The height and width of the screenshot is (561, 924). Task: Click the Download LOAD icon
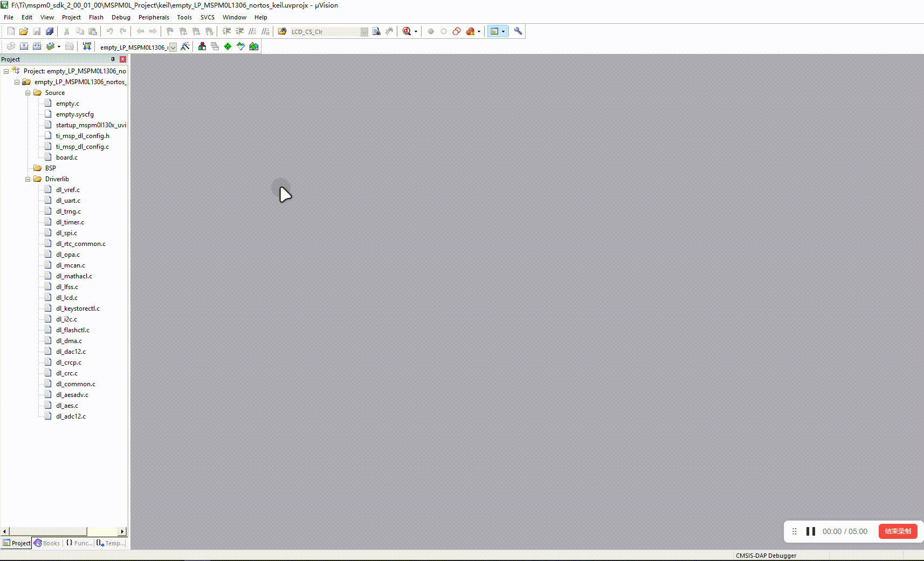87,46
